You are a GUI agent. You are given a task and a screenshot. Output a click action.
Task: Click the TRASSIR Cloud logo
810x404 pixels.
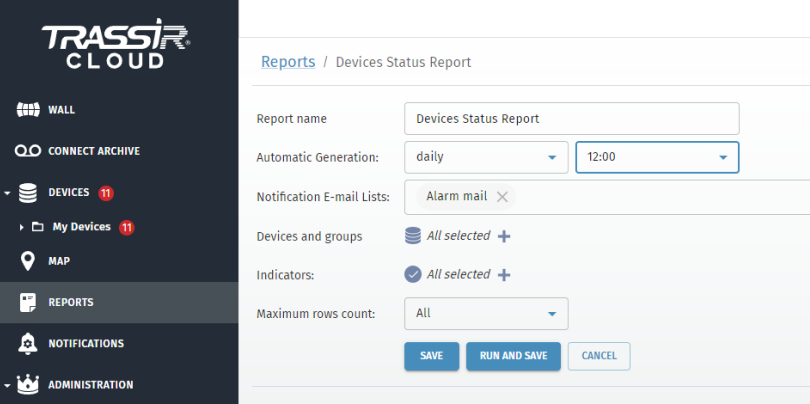(116, 46)
